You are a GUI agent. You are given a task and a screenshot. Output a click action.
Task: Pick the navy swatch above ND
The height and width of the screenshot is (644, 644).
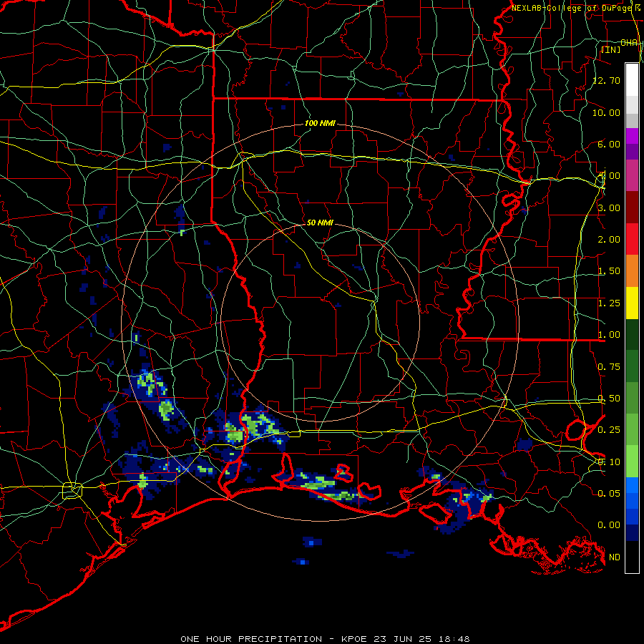[632, 533]
